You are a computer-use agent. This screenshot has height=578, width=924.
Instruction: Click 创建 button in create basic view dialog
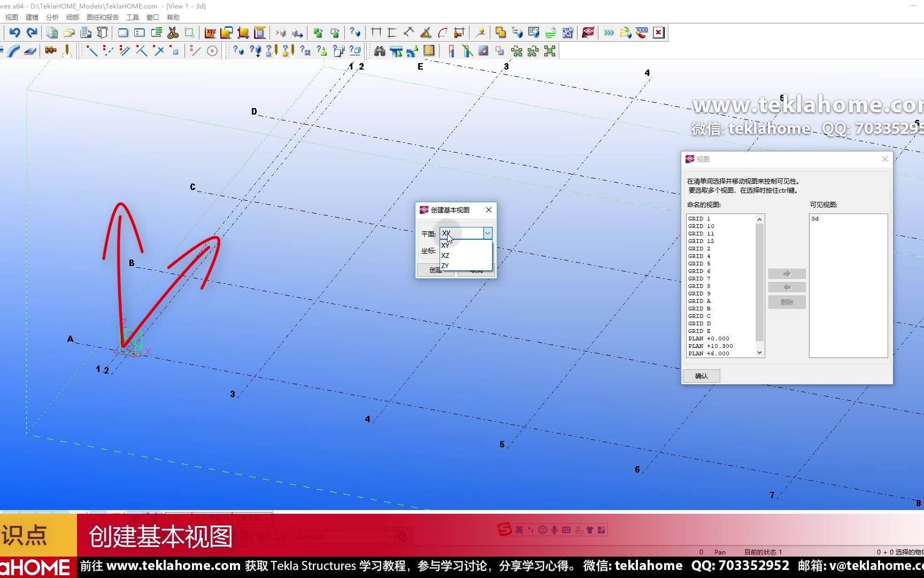point(435,270)
